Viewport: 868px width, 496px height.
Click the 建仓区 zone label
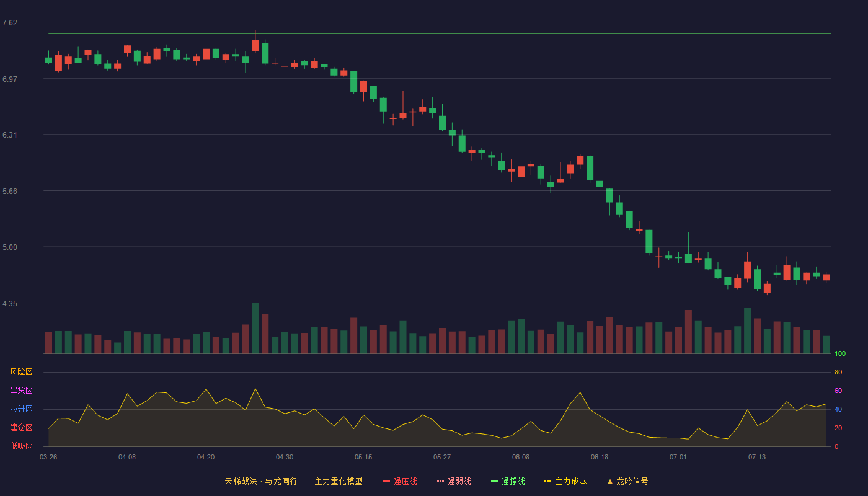22,428
